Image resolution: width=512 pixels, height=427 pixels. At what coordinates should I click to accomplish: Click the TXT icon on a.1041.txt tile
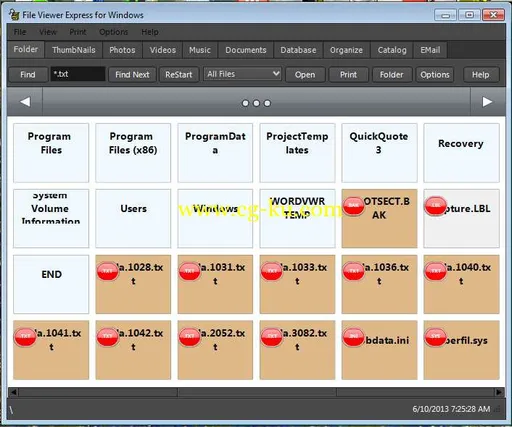click(25, 337)
